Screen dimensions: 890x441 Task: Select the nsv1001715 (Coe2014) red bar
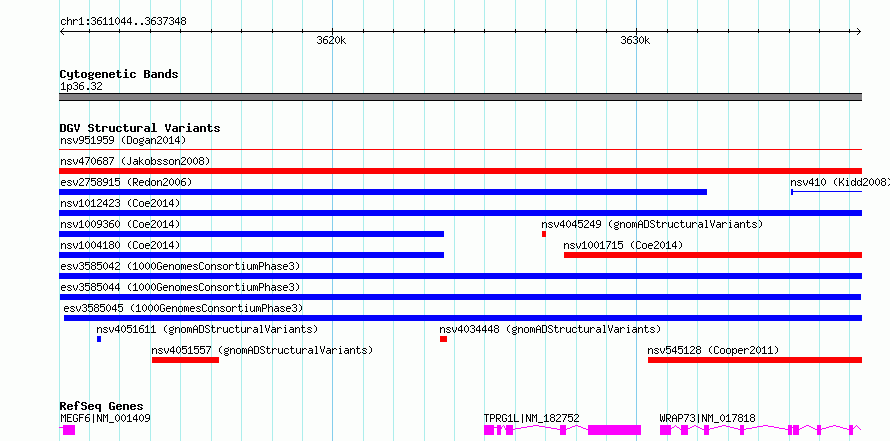click(713, 255)
